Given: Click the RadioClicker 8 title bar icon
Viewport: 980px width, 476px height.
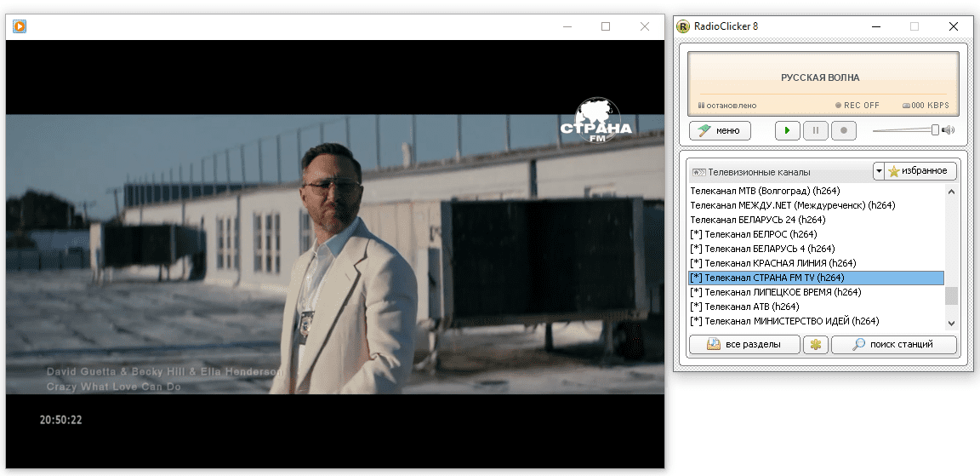Looking at the screenshot, I should pos(683,26).
